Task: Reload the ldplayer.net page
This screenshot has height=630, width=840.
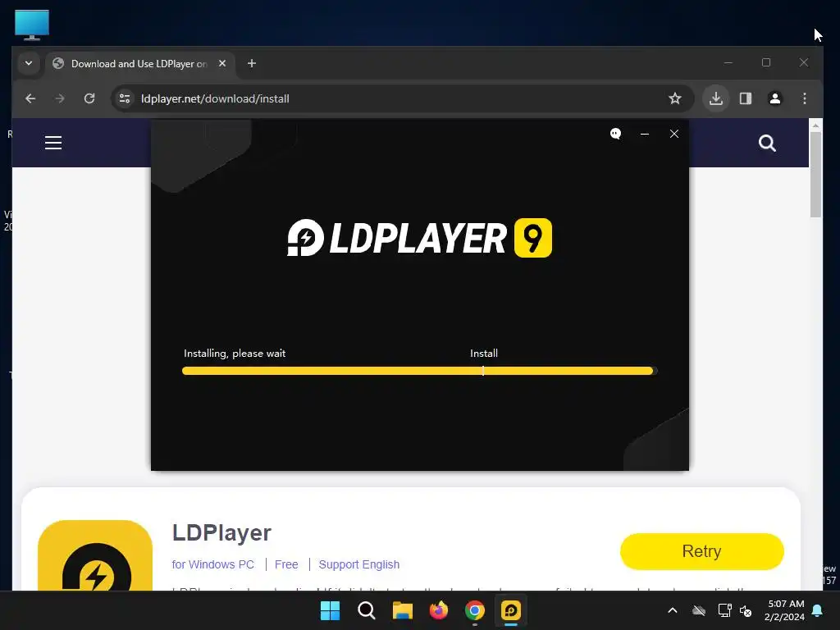Action: tap(89, 98)
